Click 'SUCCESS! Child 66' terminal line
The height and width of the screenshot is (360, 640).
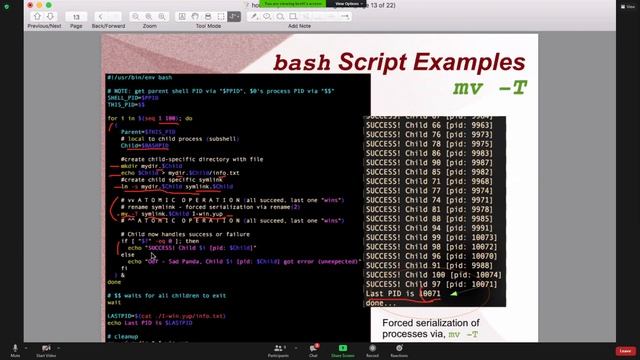[429, 125]
